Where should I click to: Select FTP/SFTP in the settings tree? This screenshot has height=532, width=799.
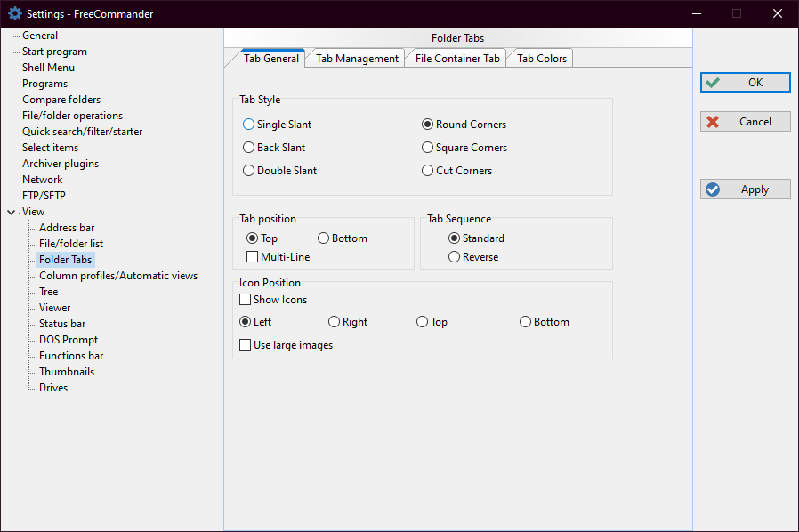(44, 196)
